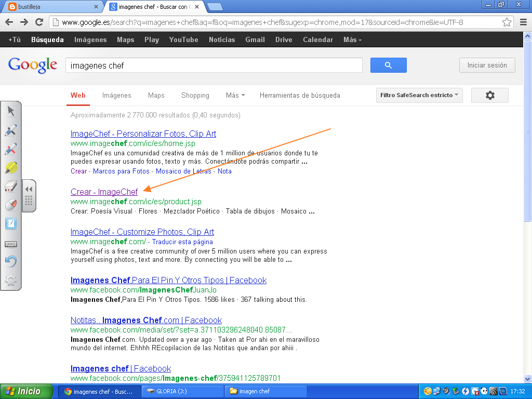Screen dimensions: 532x399
Task: Open Google search settings gear button
Action: tap(490, 96)
